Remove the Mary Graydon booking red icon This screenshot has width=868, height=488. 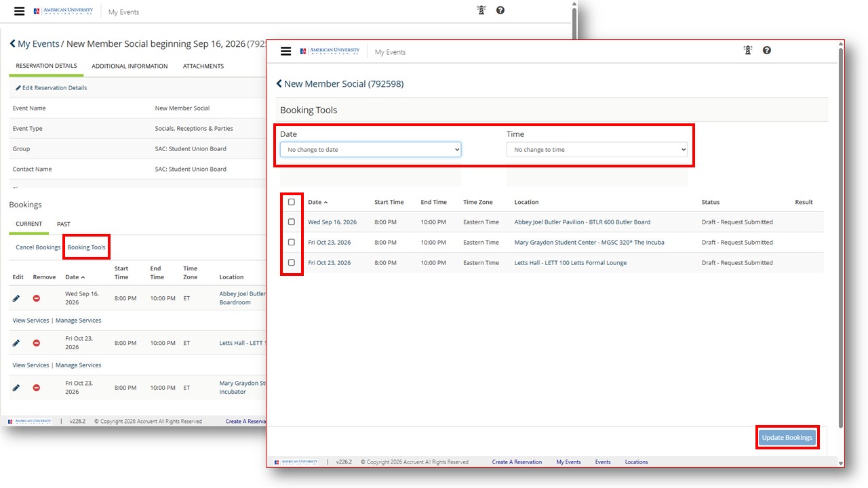[37, 388]
